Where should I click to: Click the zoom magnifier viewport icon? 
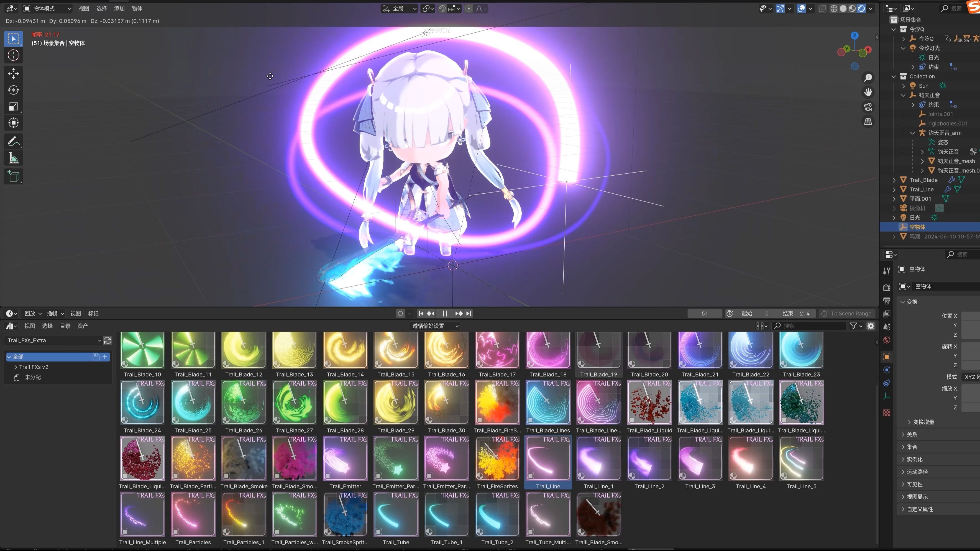pos(868,78)
